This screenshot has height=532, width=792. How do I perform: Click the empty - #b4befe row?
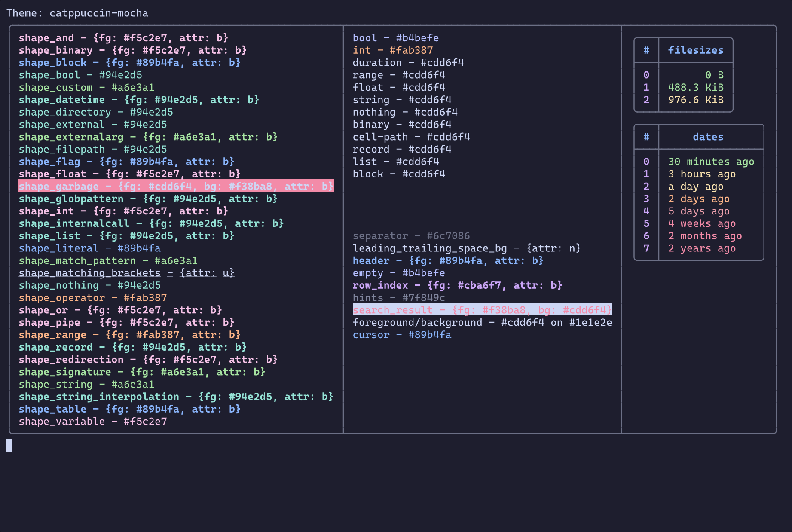pyautogui.click(x=399, y=273)
